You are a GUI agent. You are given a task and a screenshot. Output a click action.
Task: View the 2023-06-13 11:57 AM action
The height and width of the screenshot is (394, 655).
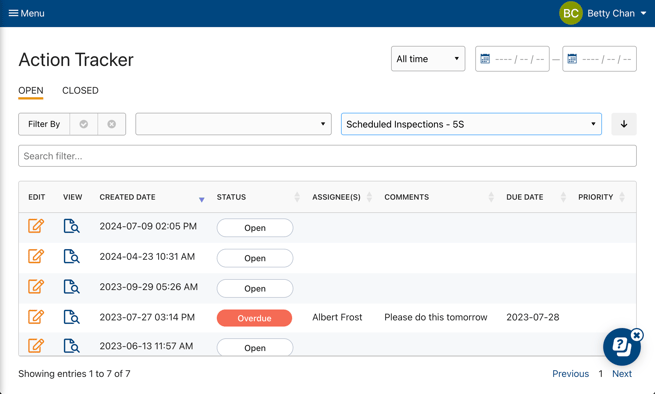71,346
